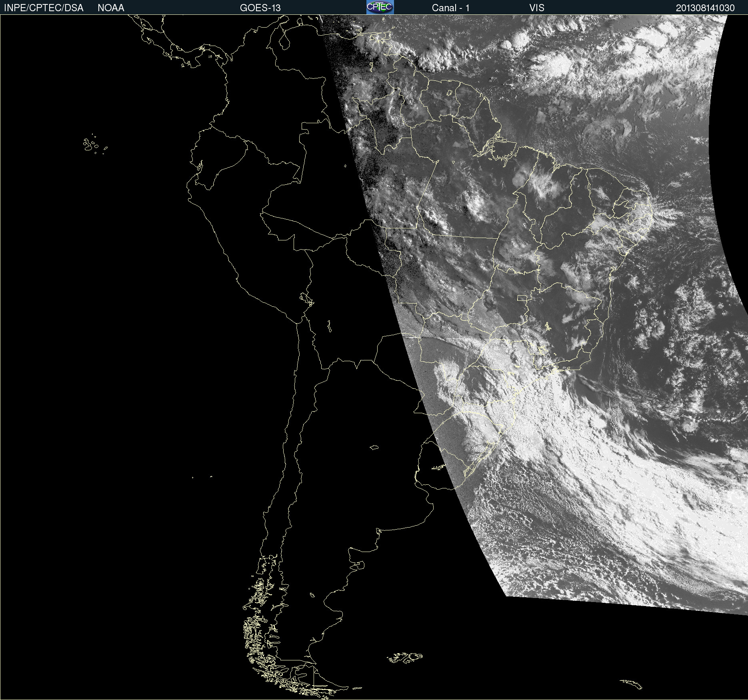Click the VIS channel label

[537, 8]
